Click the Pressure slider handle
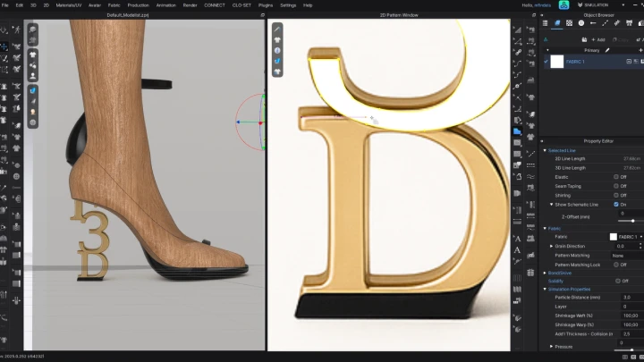This screenshot has height=362, width=644. 631,350
